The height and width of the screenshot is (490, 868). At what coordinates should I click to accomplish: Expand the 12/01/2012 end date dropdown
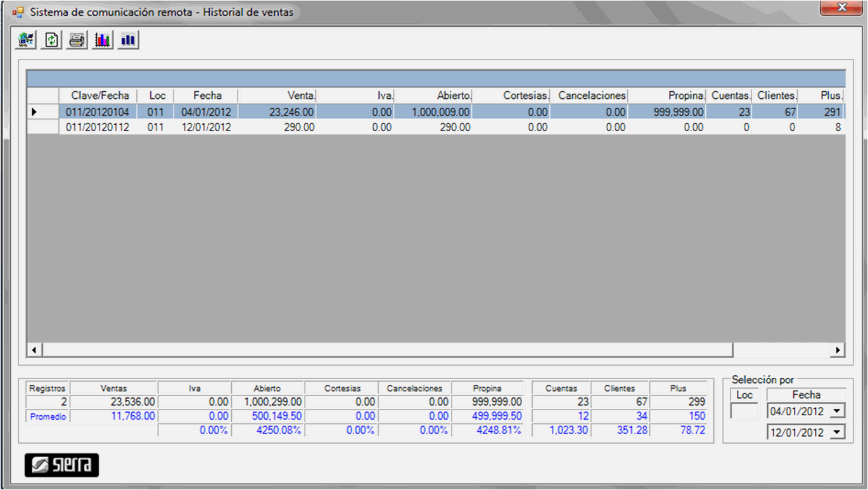(837, 432)
